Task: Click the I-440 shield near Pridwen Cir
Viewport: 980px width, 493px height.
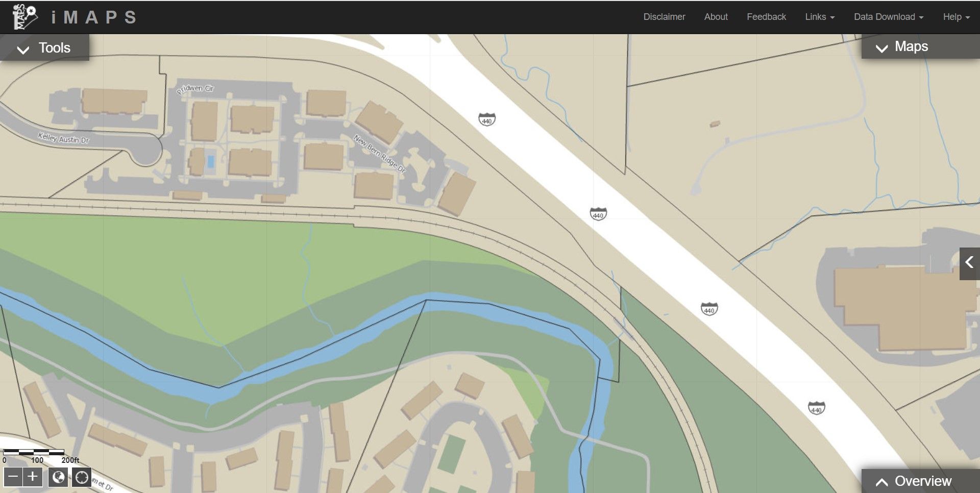Action: tap(487, 119)
